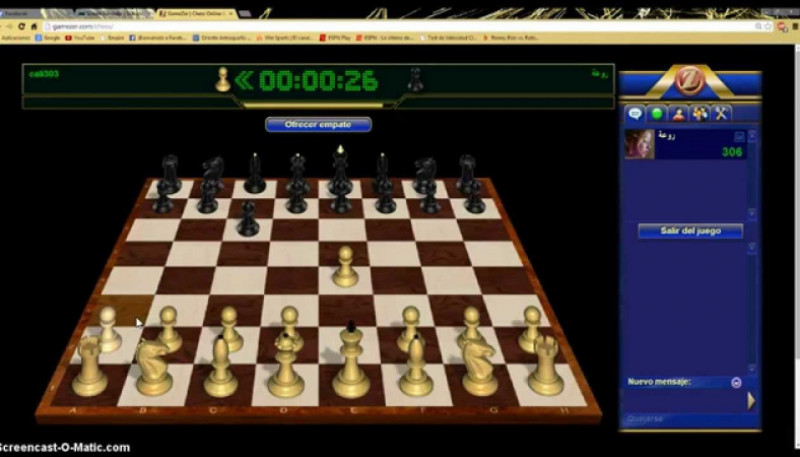Click chat area scrollbar down arrow
800x457 pixels.
[752, 368]
